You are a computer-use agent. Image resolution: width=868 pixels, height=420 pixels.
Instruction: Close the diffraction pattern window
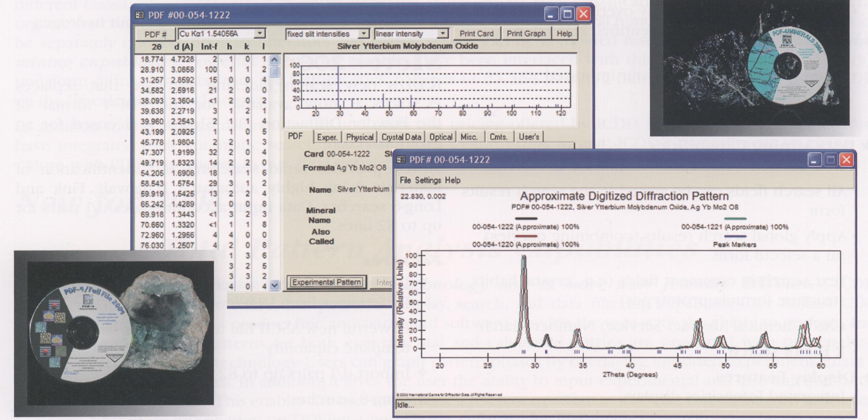point(846,160)
